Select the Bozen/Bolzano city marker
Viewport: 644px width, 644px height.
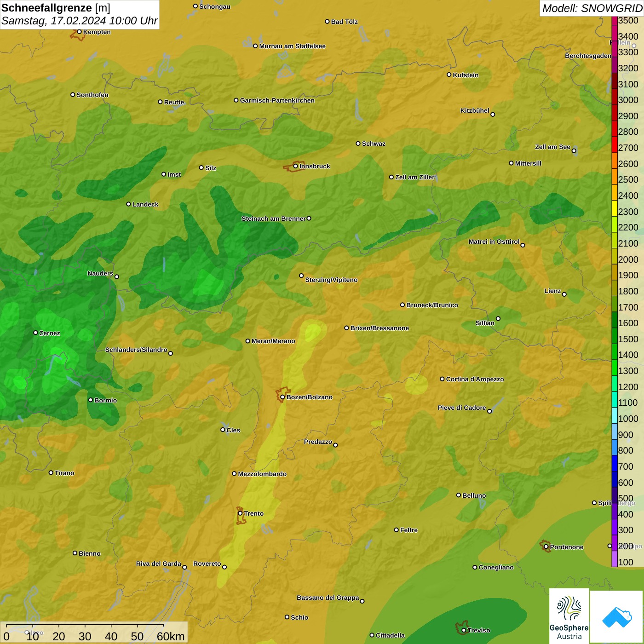point(282,397)
